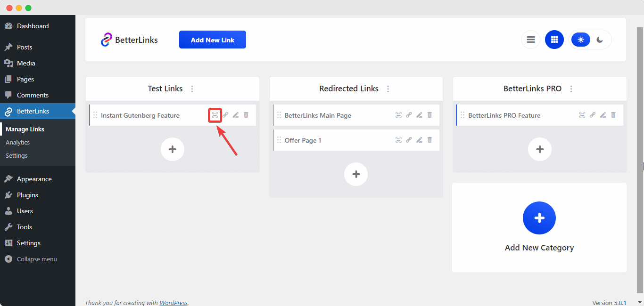Screen dimensions: 644x306
Task: Open Analytics submenu item
Action: (x=18, y=142)
